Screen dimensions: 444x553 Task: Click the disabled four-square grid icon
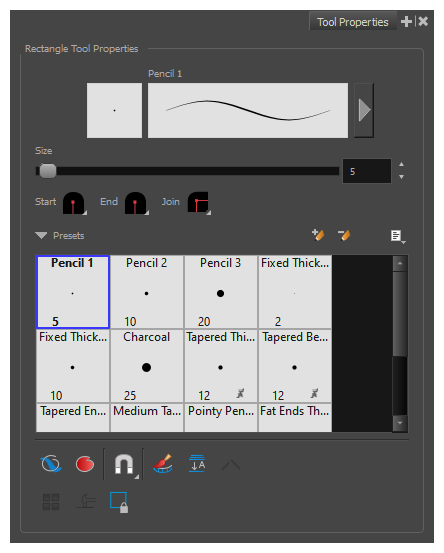tap(51, 502)
